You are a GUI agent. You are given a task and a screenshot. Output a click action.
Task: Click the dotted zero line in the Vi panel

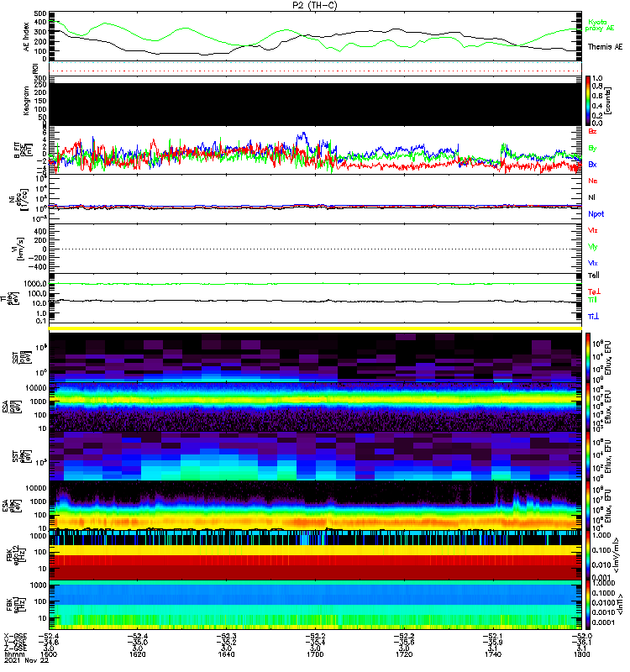click(316, 249)
